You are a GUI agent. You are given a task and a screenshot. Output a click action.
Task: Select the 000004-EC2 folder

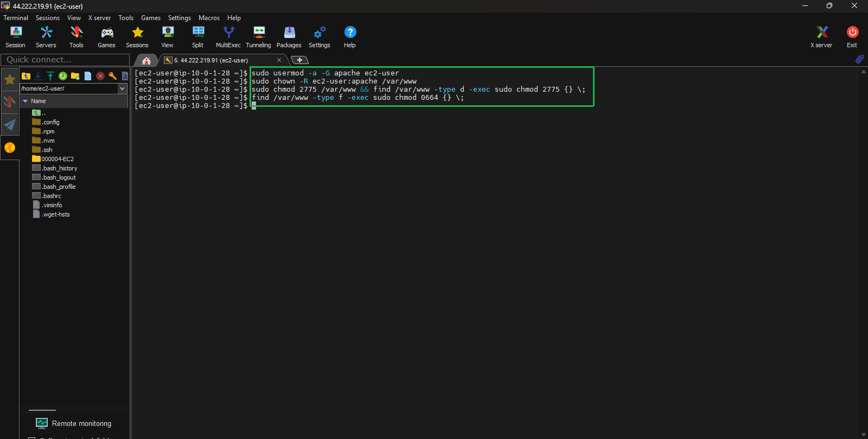53,159
